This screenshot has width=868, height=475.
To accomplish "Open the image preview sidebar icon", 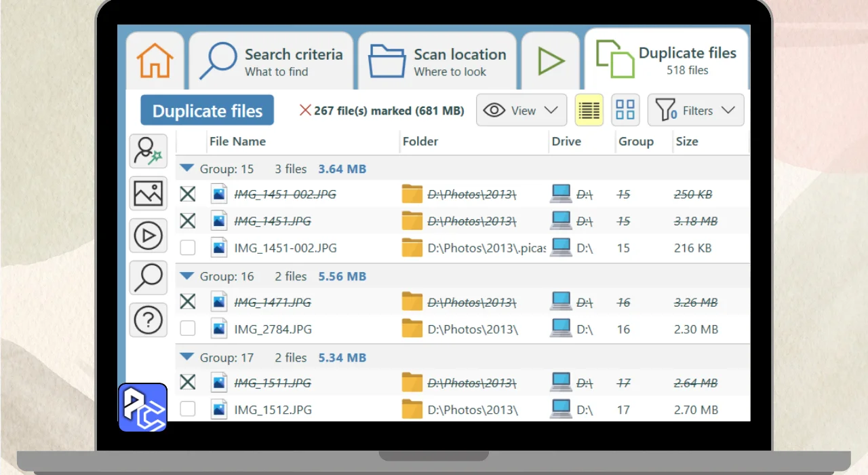I will click(x=148, y=193).
